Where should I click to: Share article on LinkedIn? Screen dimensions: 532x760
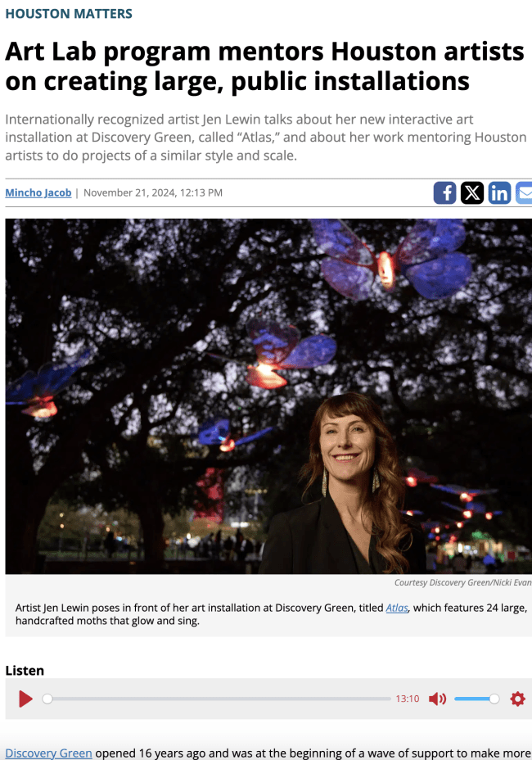(499, 192)
